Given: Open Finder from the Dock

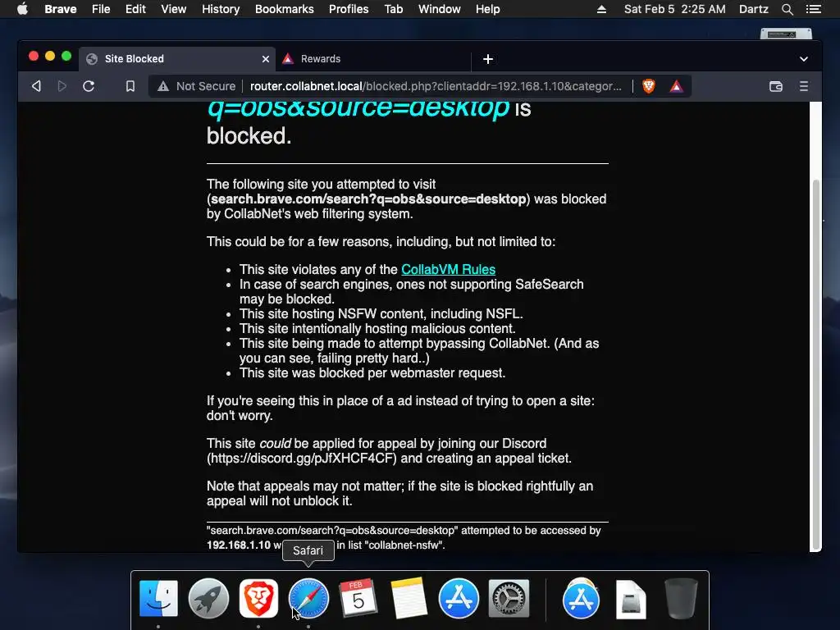Looking at the screenshot, I should (158, 598).
